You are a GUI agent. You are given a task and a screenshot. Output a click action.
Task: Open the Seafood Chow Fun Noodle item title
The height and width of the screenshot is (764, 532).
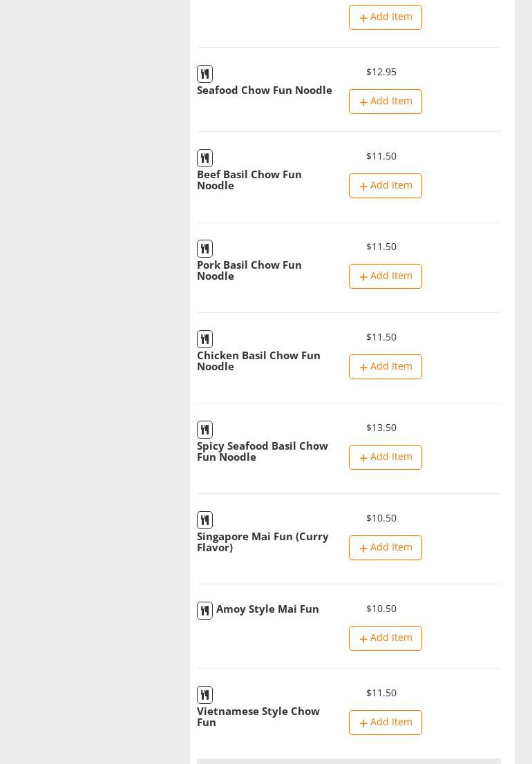[264, 90]
